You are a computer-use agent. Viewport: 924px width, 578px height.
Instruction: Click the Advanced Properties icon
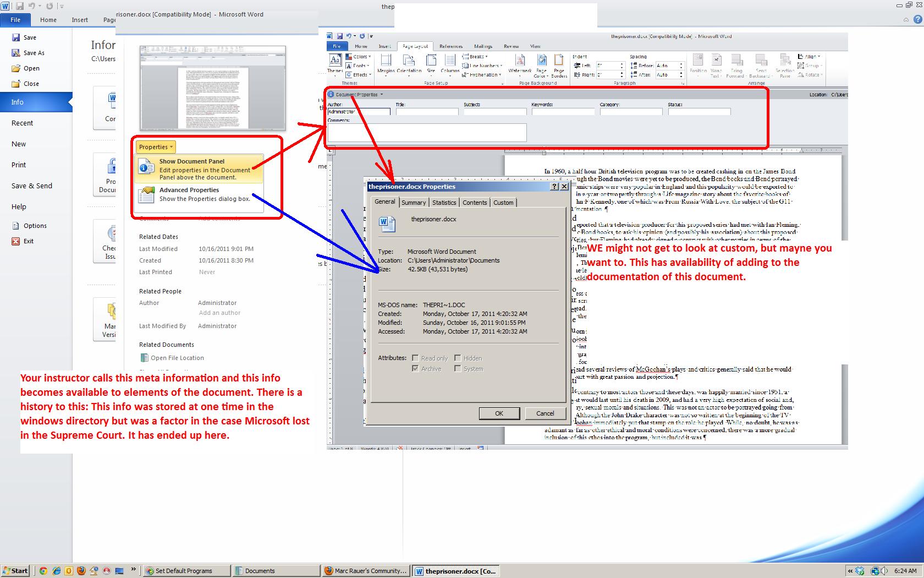[x=146, y=194]
